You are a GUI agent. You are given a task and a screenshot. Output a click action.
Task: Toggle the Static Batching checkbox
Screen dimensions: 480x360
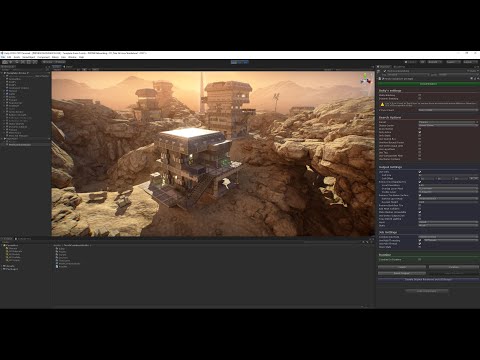tap(420, 95)
